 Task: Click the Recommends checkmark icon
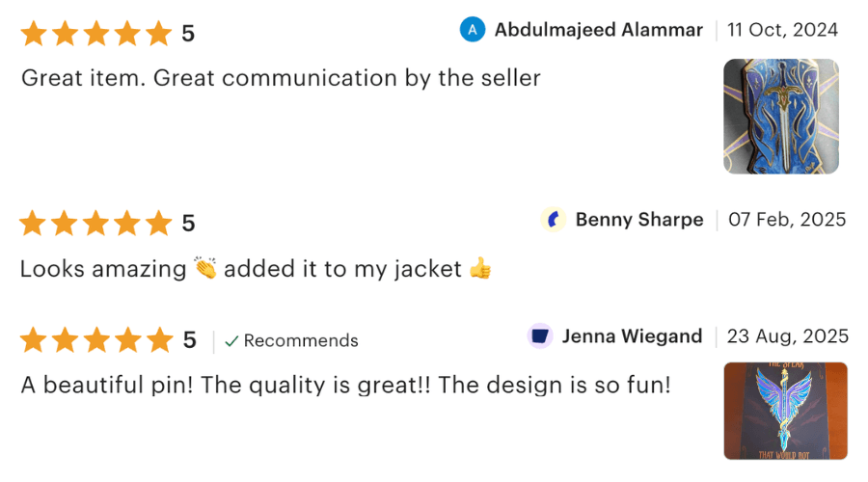(x=231, y=341)
